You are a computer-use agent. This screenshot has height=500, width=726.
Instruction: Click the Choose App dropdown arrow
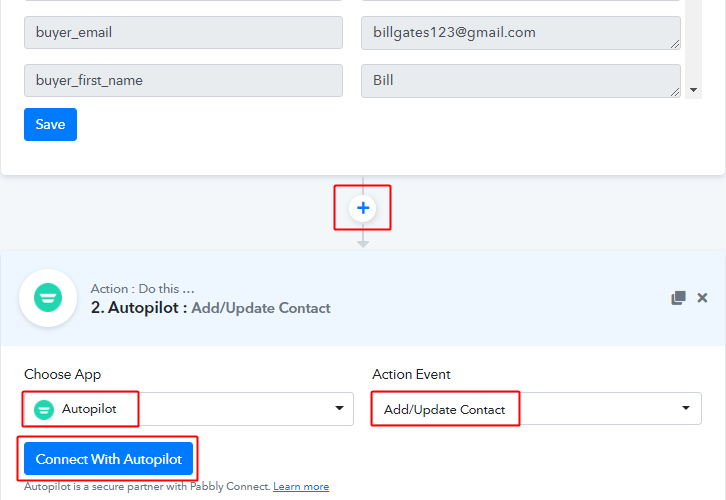339,408
